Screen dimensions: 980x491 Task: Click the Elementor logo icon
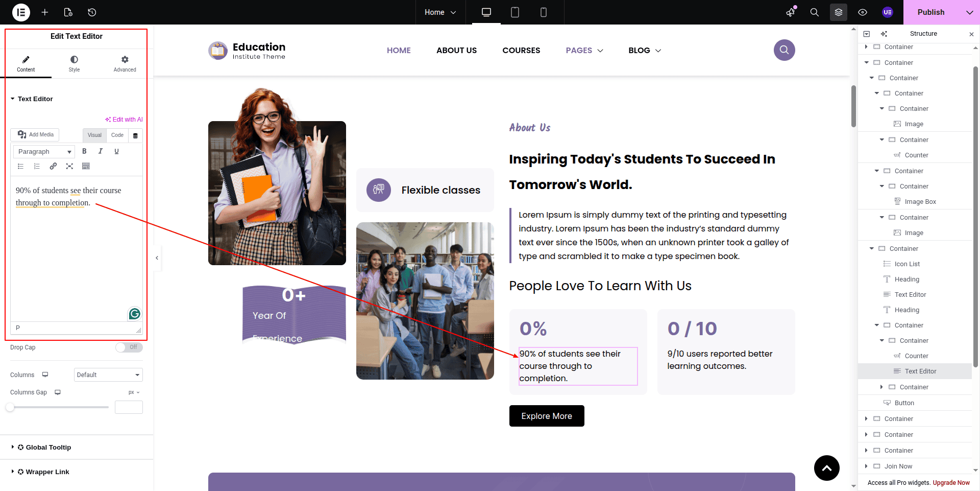tap(21, 12)
